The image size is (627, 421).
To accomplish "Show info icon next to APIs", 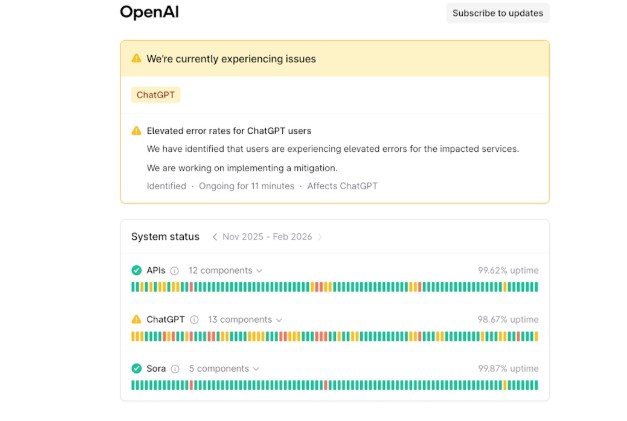I will (174, 270).
